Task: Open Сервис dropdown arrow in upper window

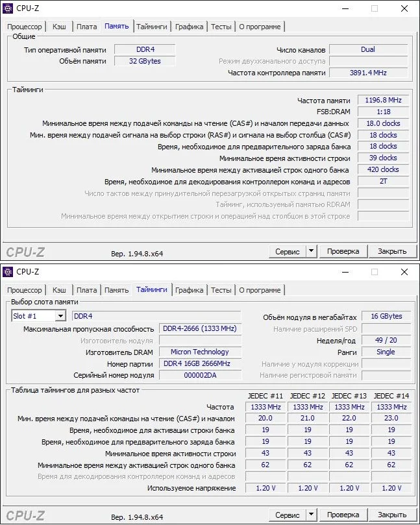Action: [311, 251]
